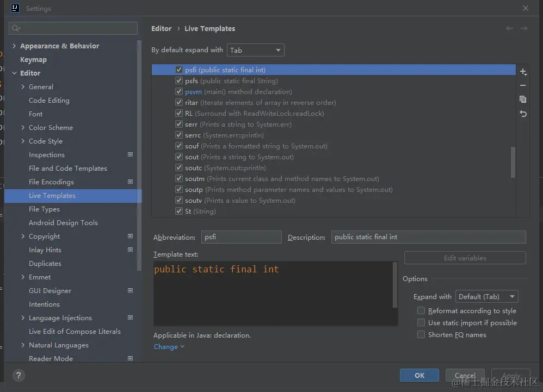Click the project-level icon beside File Encodings

(130, 182)
